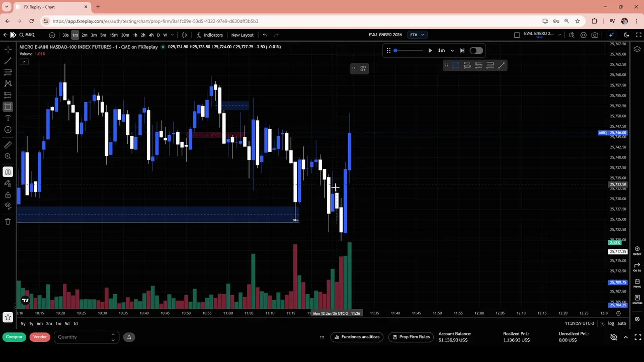Toggle stay in drawing mode pencil-lock
Screen dimensions: 644x362
click(8, 184)
